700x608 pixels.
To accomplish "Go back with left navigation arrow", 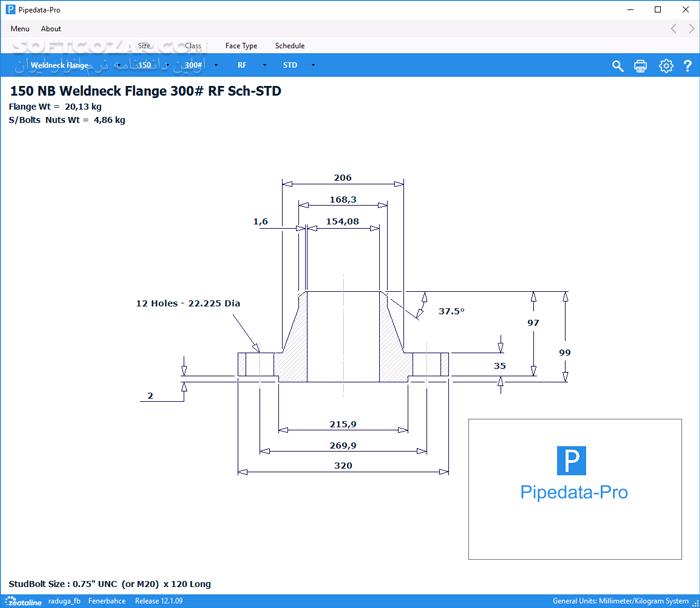I will coord(673,29).
